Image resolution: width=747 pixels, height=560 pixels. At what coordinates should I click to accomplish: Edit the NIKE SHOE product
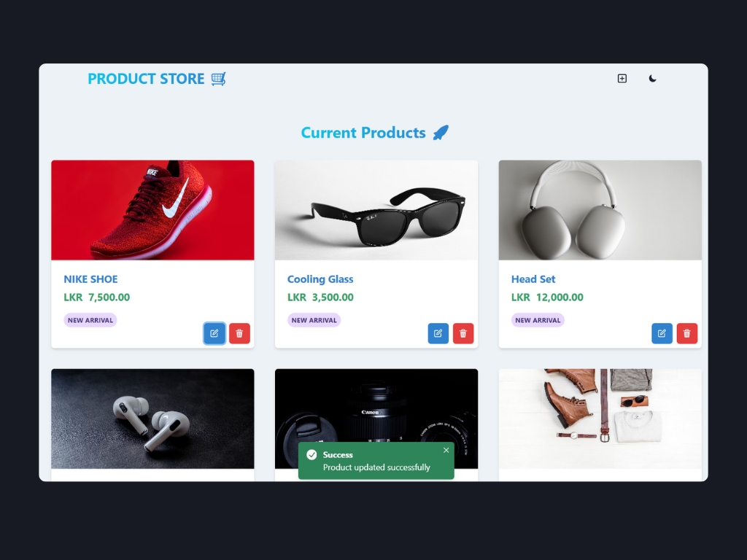pos(214,333)
